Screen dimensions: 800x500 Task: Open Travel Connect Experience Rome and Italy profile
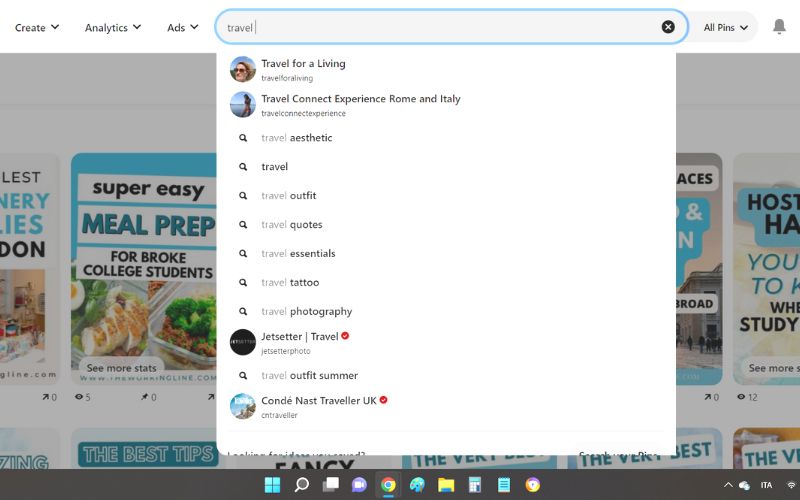coord(446,105)
